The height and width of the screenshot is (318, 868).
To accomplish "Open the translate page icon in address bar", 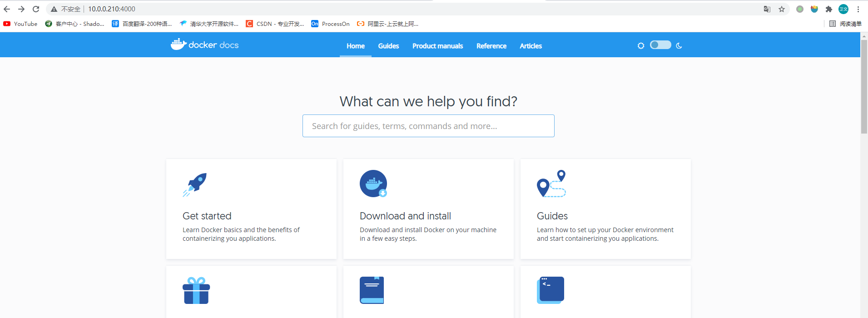I will 767,9.
